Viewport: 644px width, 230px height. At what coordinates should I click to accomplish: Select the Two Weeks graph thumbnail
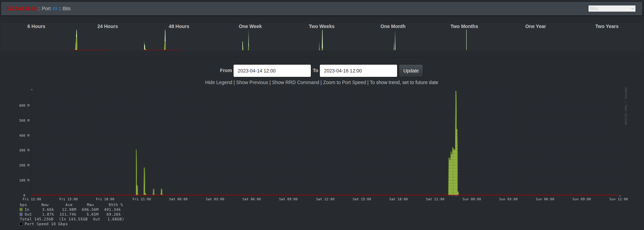321,38
